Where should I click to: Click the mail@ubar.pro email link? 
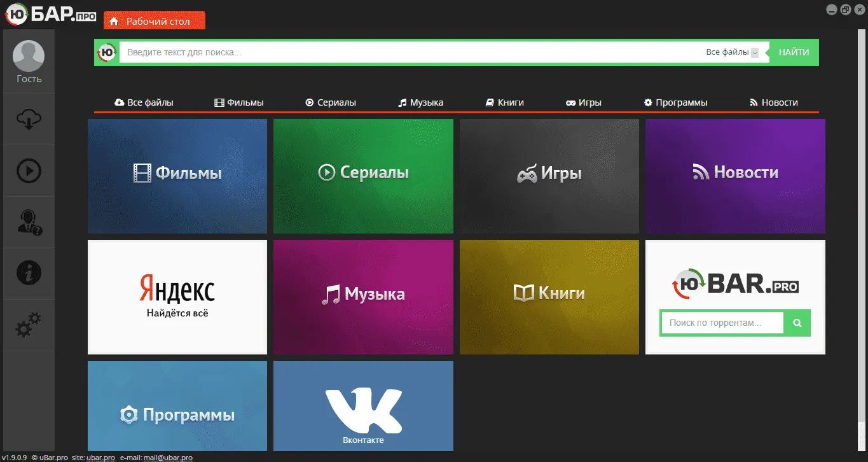click(x=168, y=458)
